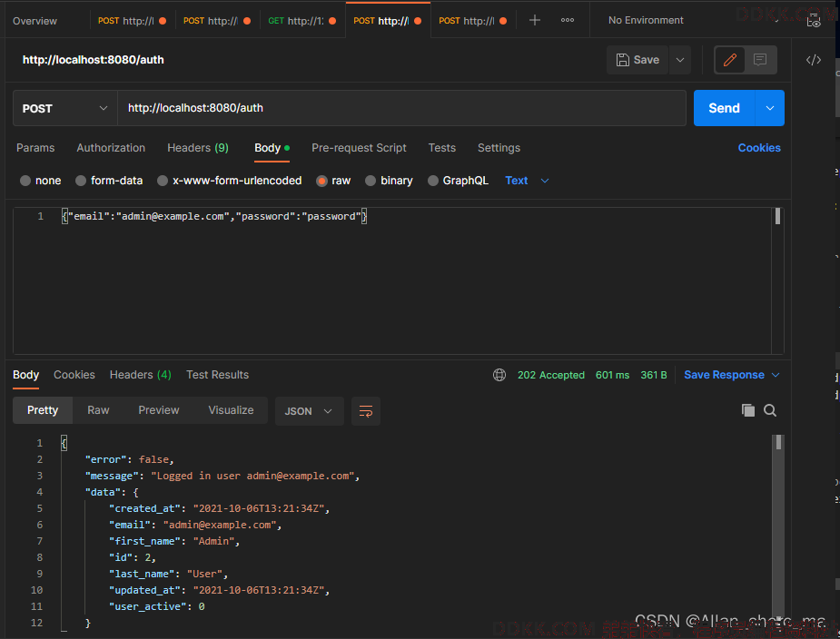The width and height of the screenshot is (840, 639).
Task: Switch response view to Visualize
Action: tap(231, 410)
